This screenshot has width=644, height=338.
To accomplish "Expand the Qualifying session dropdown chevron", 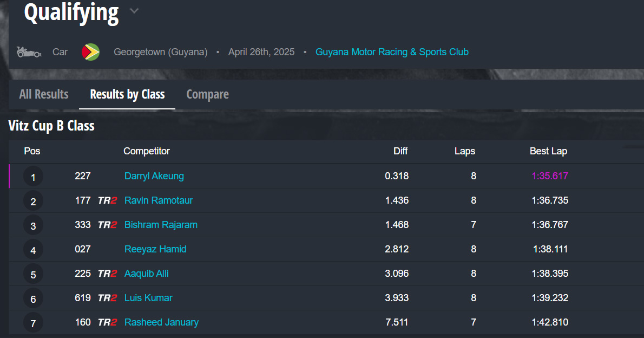I will [x=134, y=11].
